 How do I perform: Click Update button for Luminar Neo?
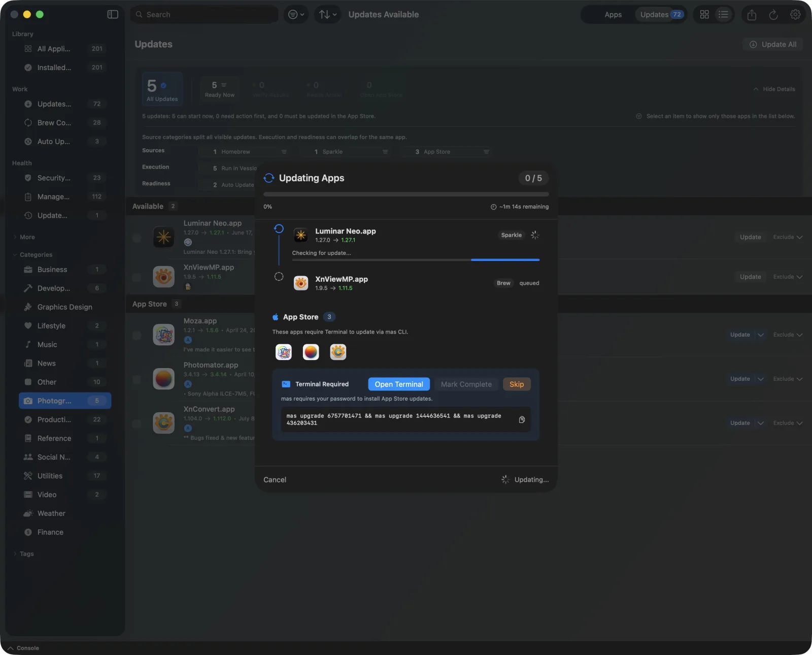click(750, 237)
